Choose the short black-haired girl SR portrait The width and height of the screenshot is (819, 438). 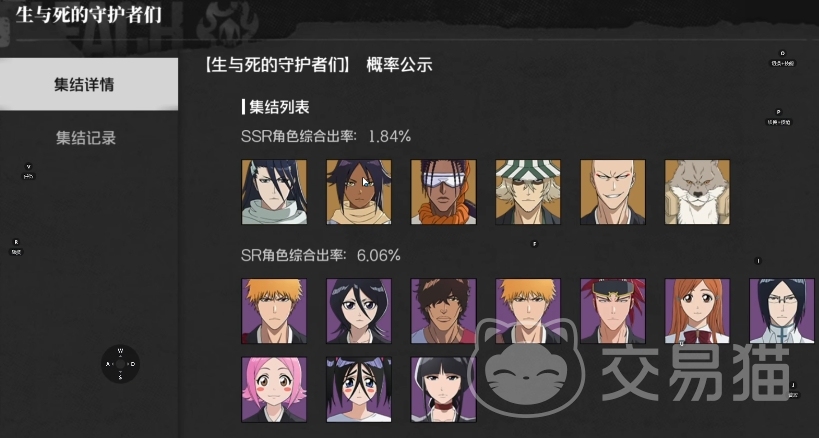[x=359, y=311]
